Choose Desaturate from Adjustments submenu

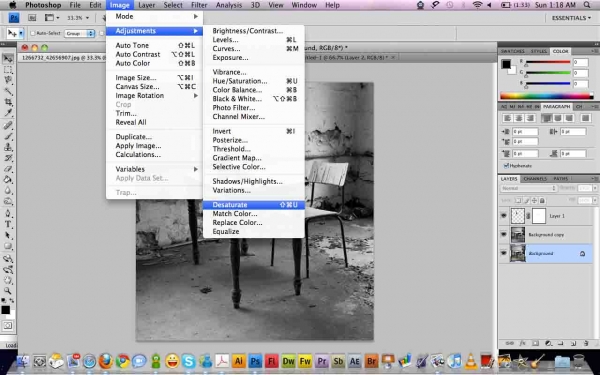[254, 205]
